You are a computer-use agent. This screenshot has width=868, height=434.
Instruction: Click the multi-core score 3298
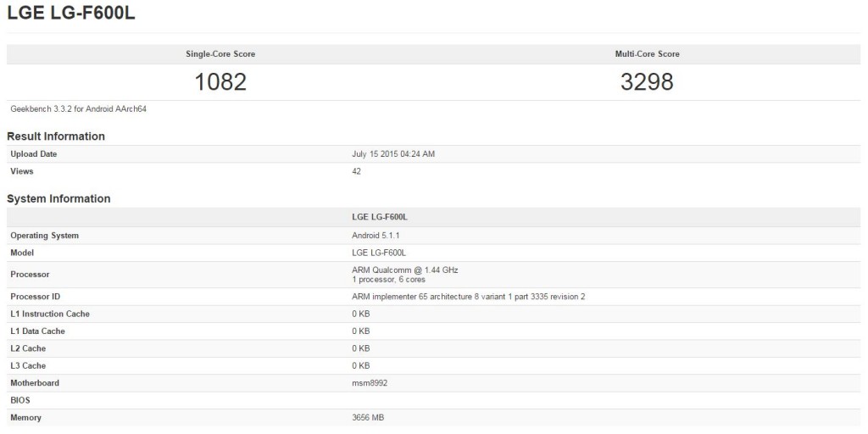pos(647,82)
